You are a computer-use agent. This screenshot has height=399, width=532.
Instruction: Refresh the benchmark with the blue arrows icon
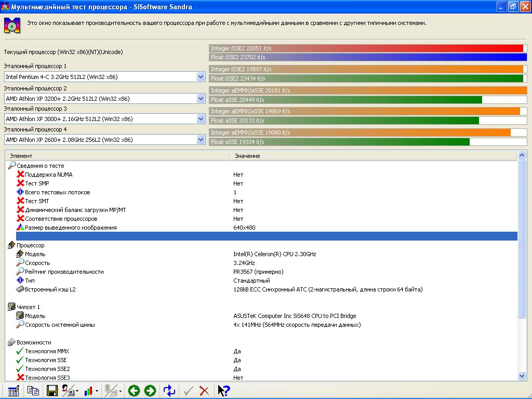169,391
